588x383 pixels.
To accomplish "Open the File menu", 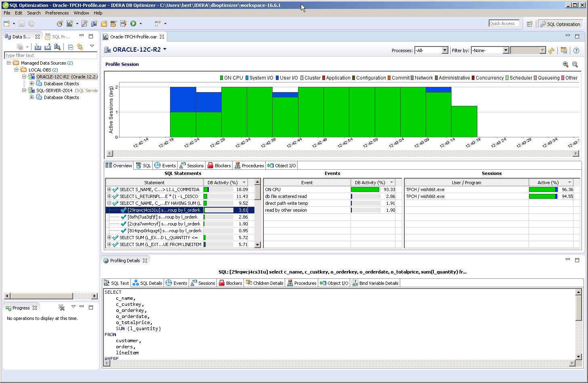I will pos(7,13).
